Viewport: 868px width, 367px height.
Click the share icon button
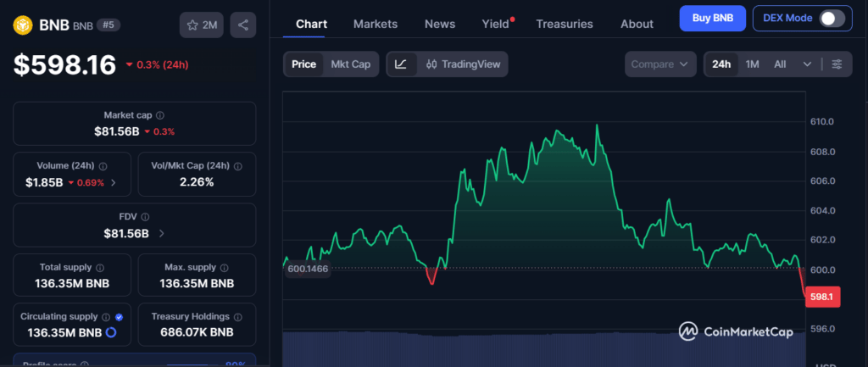click(x=243, y=25)
